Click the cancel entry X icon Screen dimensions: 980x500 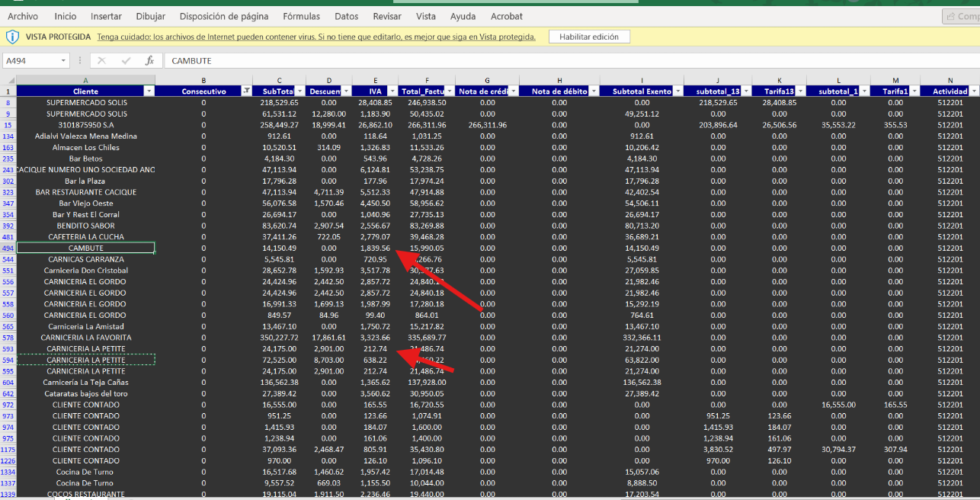102,61
